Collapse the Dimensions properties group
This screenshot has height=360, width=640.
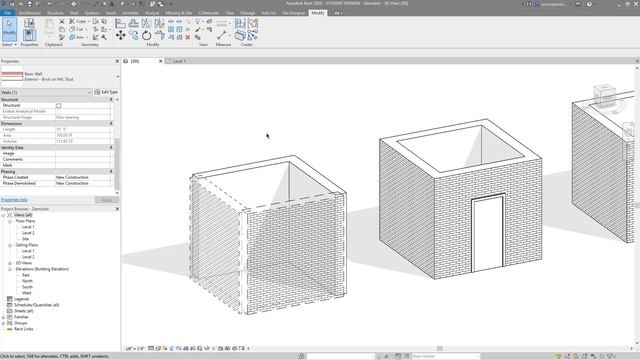click(111, 124)
